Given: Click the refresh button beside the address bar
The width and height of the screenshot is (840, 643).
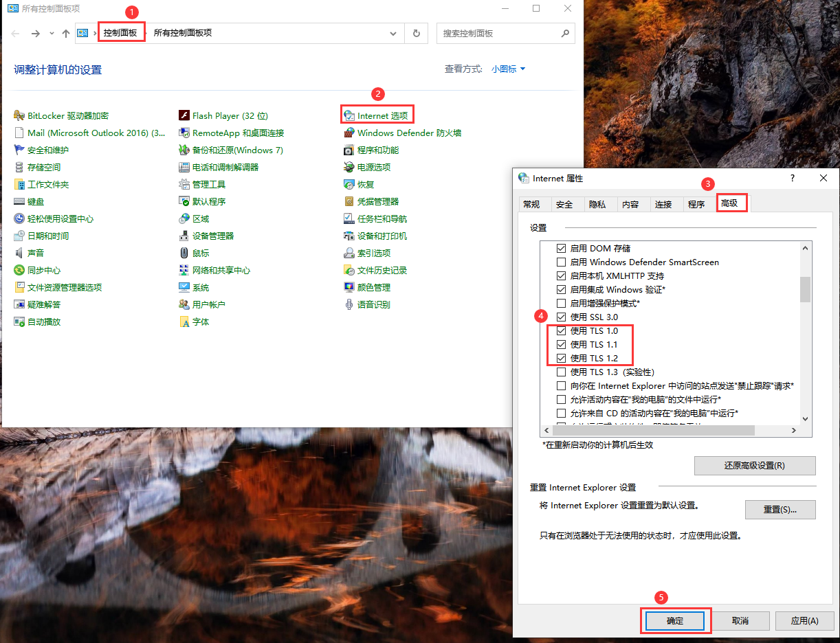Looking at the screenshot, I should click(x=416, y=33).
